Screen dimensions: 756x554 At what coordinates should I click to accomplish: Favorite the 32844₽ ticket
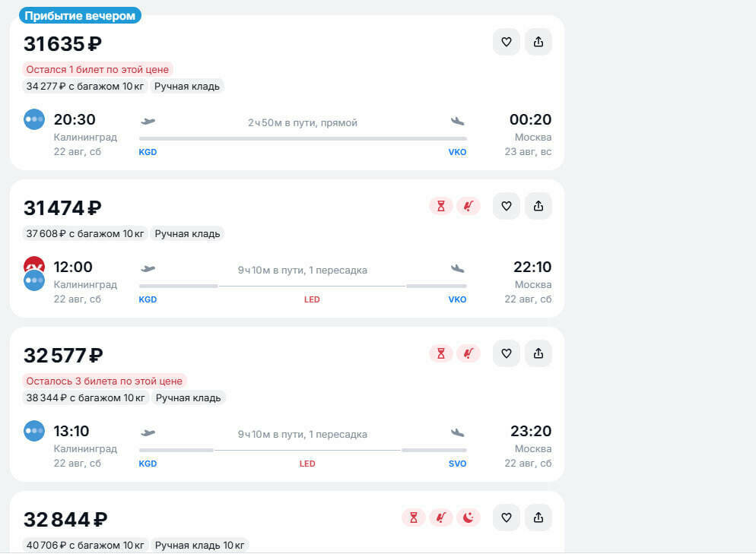click(507, 518)
